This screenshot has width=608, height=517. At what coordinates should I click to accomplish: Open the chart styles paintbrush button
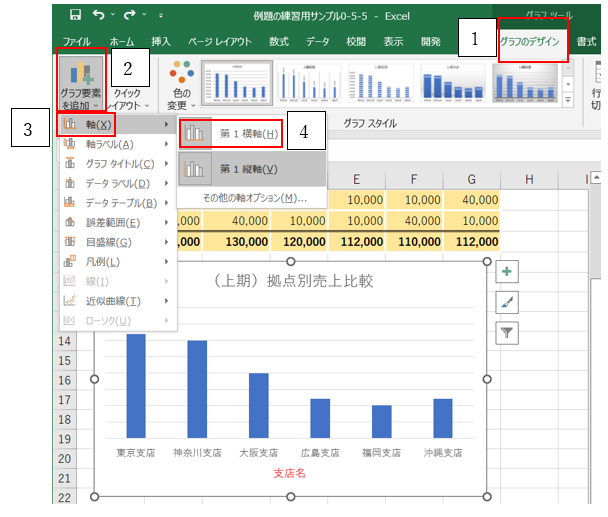[507, 302]
